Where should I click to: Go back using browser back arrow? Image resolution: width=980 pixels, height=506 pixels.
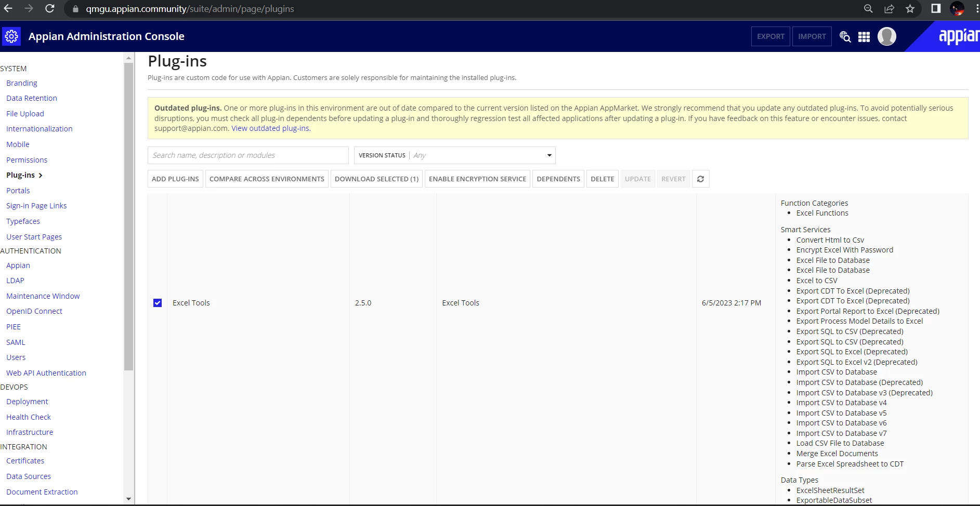8,8
